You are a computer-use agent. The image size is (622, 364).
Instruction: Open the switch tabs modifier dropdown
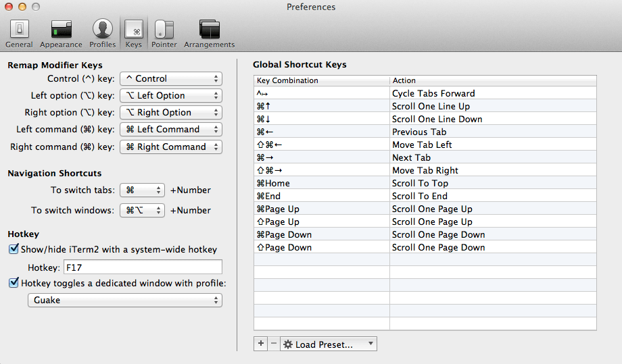click(142, 190)
